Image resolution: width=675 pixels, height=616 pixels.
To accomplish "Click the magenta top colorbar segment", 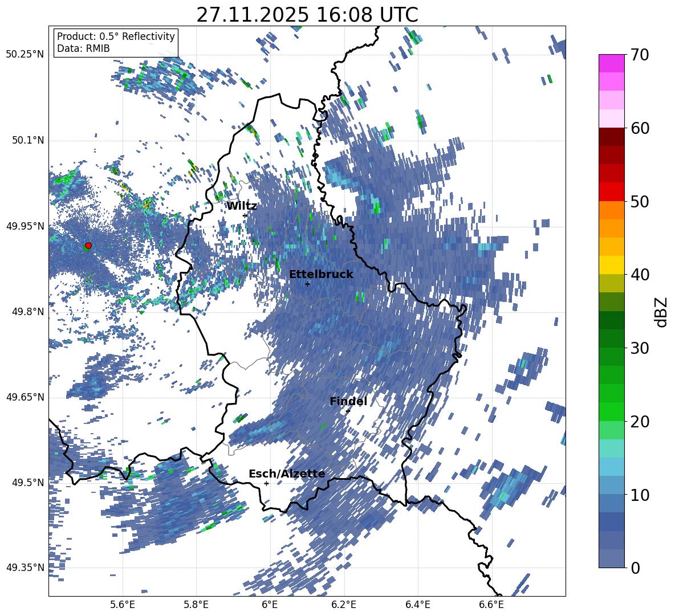I will tap(611, 63).
